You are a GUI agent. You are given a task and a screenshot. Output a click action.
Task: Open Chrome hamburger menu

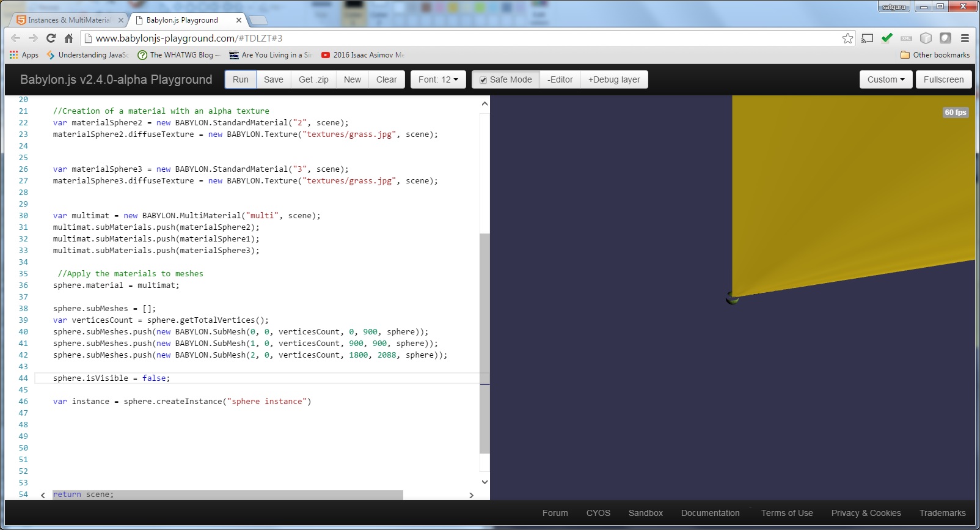pos(965,38)
